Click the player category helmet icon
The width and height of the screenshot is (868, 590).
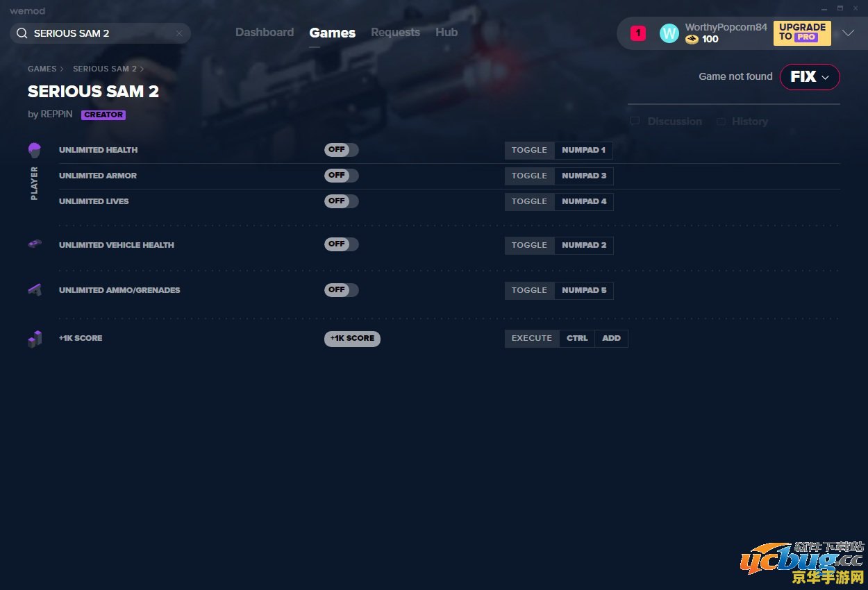[x=35, y=150]
